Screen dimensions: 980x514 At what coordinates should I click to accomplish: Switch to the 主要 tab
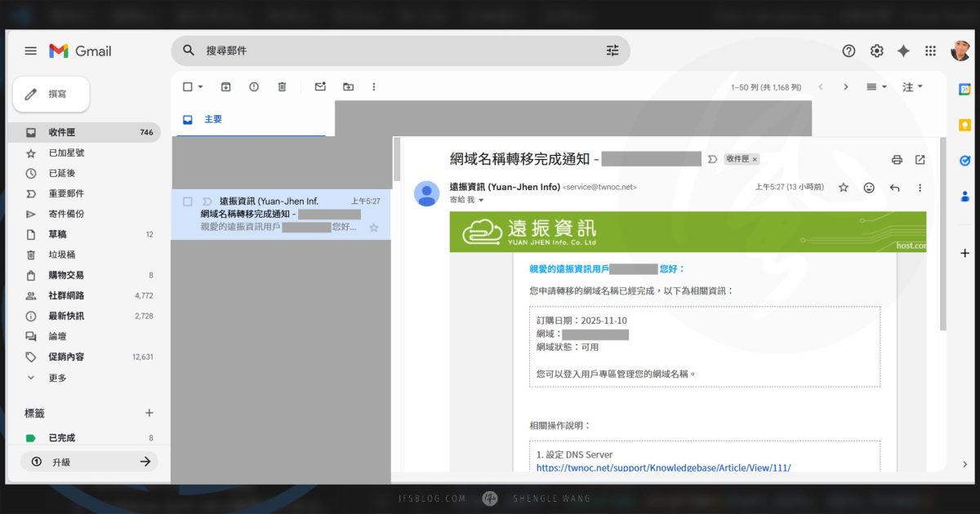212,118
